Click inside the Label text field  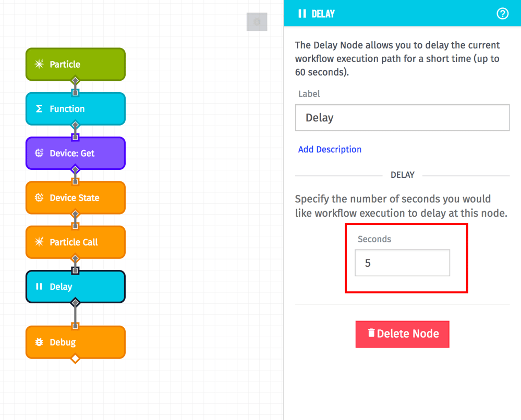pos(402,117)
